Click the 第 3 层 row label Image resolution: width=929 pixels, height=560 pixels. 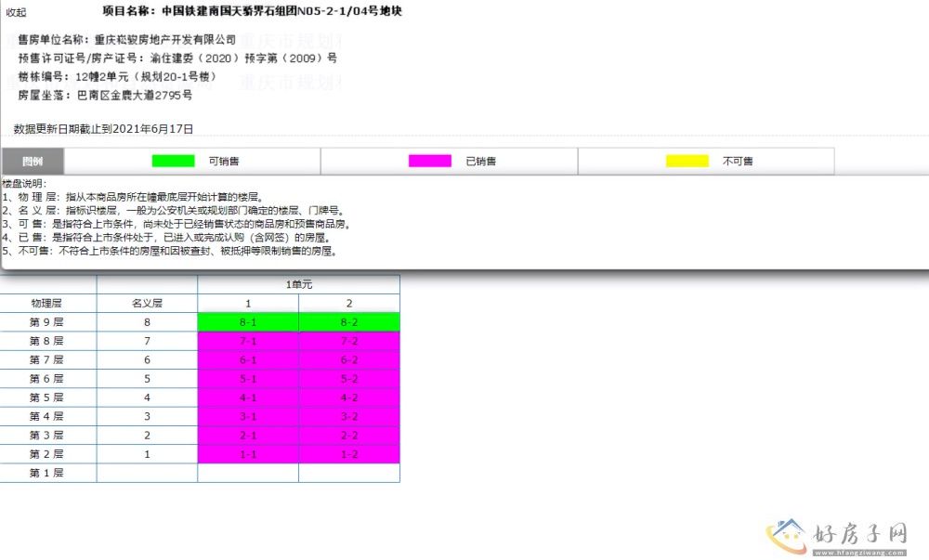[46, 436]
